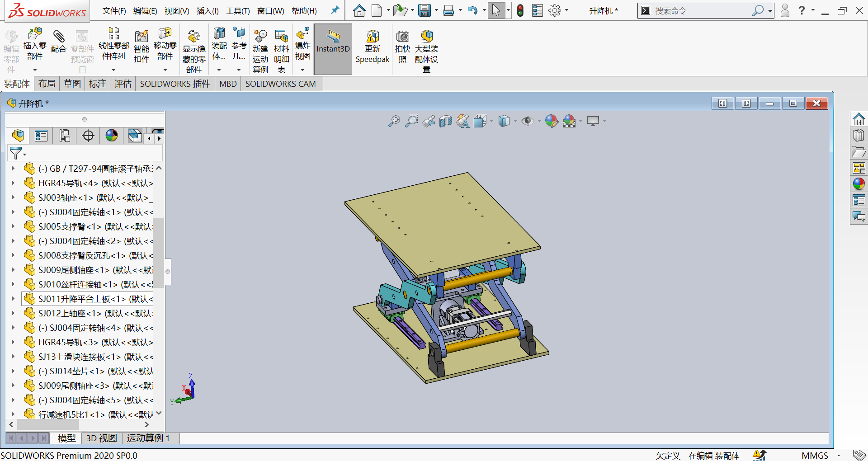Viewport: 868px width, 461px height.
Task: Switch to 3D 视图 bottom tab
Action: 102,438
